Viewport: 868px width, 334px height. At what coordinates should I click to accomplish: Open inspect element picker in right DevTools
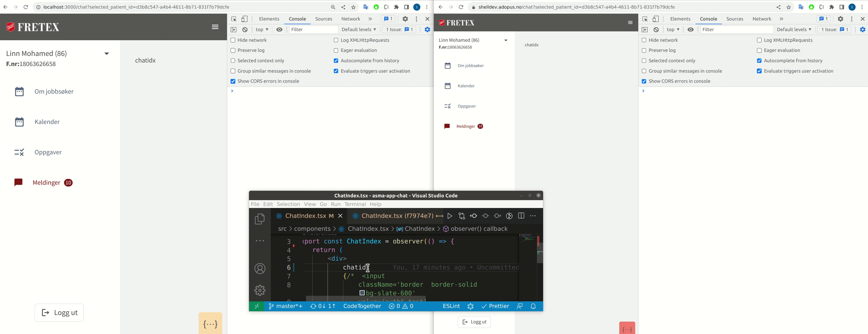pos(645,19)
